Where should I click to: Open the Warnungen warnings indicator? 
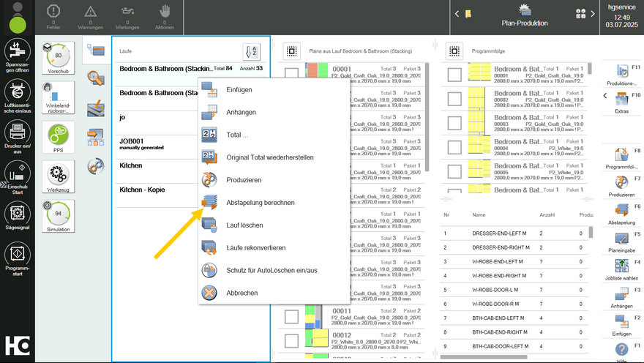(90, 17)
